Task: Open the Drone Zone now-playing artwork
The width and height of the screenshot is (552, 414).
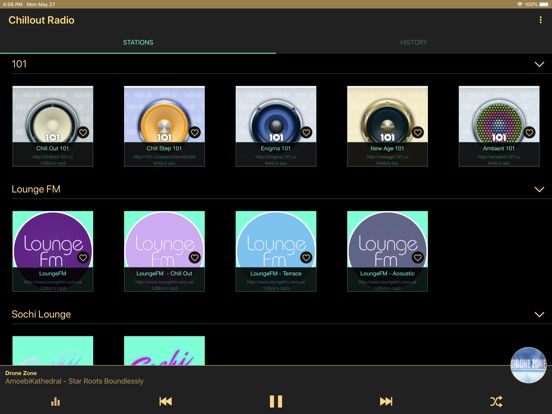Action: click(x=528, y=365)
